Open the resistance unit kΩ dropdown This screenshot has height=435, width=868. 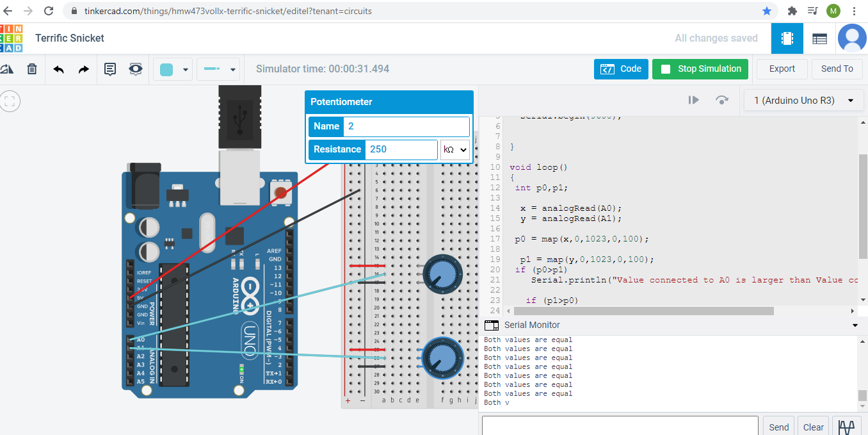(x=456, y=149)
